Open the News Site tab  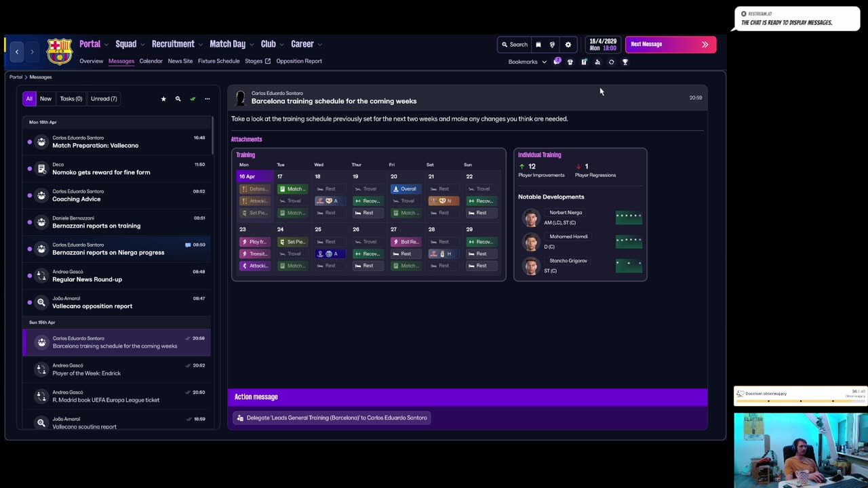180,61
